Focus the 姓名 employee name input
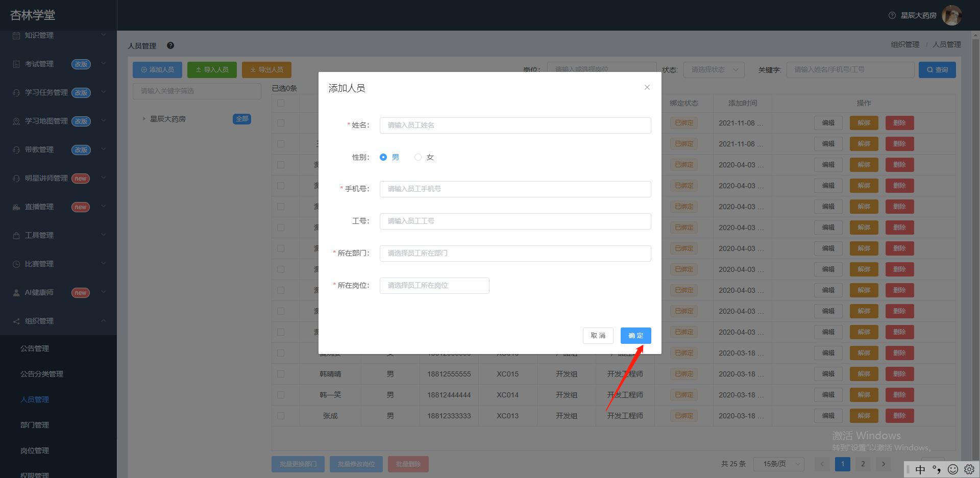The width and height of the screenshot is (980, 478). click(x=516, y=125)
